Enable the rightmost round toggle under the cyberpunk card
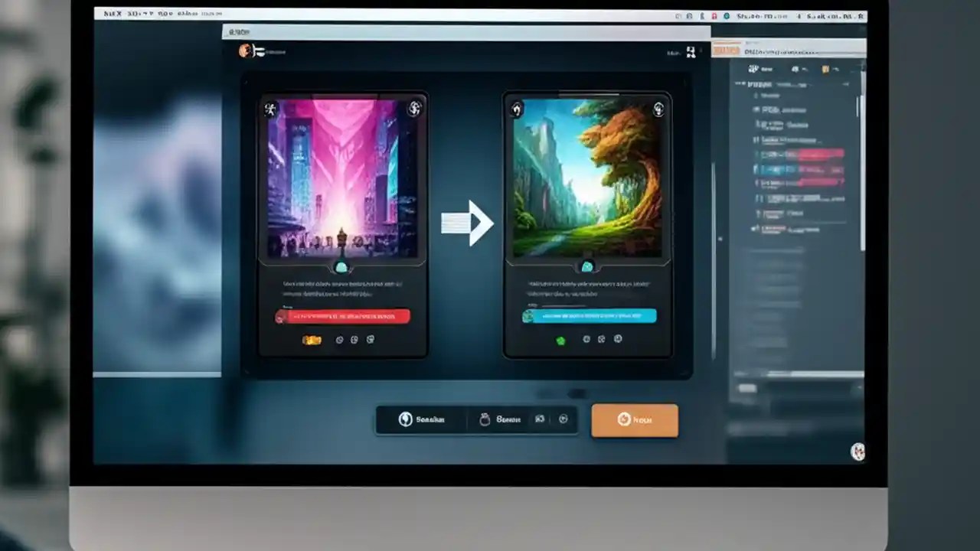 point(371,339)
